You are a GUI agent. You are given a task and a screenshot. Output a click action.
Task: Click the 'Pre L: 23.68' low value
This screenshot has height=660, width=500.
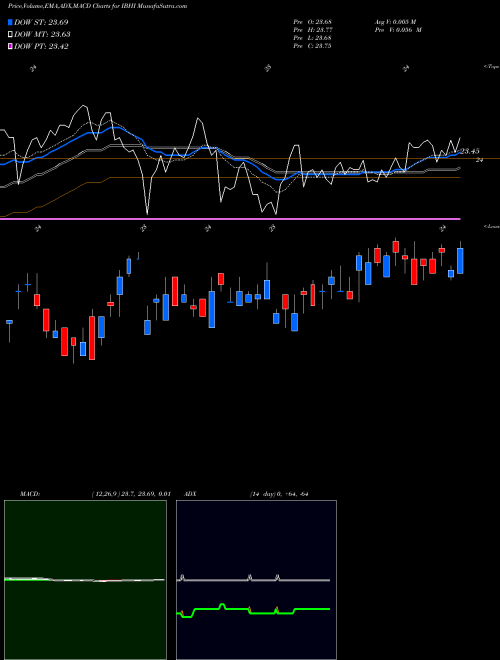[312, 38]
